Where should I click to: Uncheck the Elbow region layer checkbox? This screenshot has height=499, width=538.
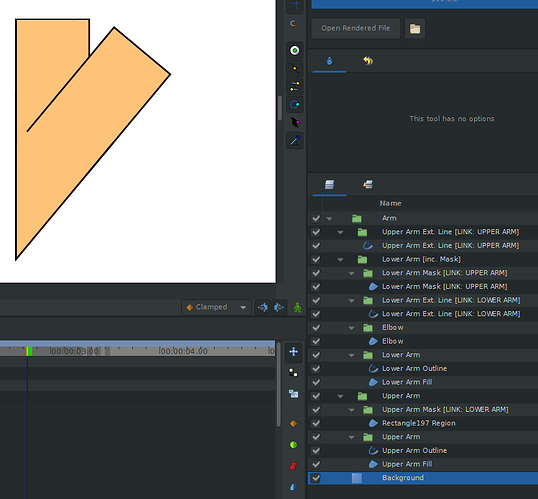316,341
